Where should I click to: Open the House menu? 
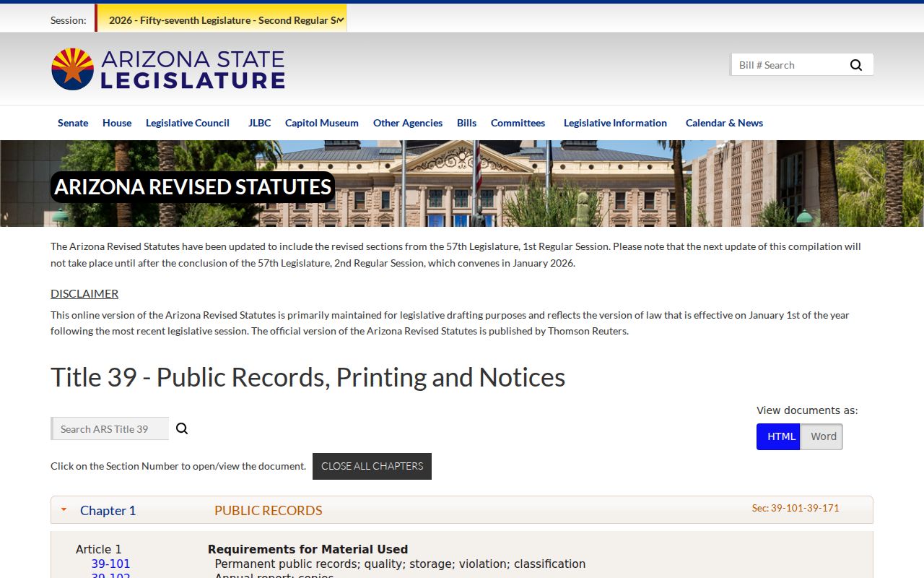[117, 123]
